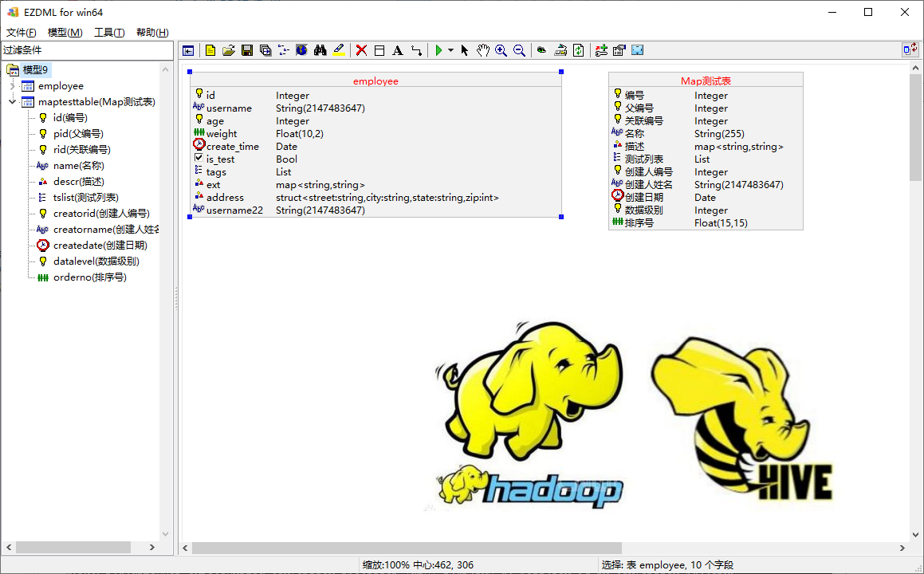The height and width of the screenshot is (574, 924).
Task: Select name(名称) field in tree
Action: point(79,166)
